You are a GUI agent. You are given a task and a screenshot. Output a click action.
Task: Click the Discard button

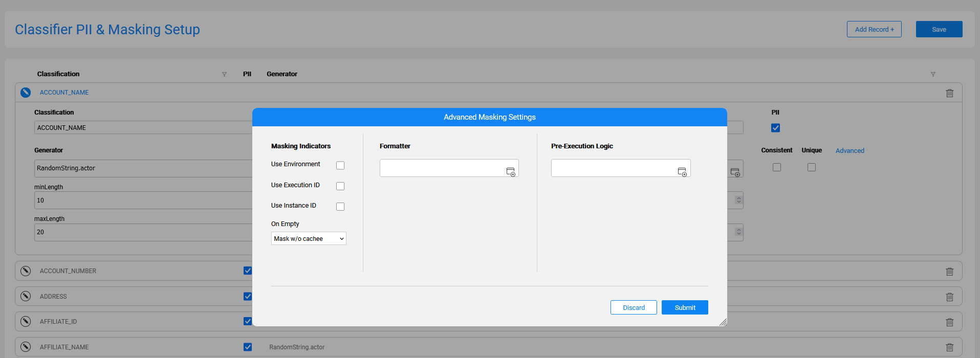[634, 307]
